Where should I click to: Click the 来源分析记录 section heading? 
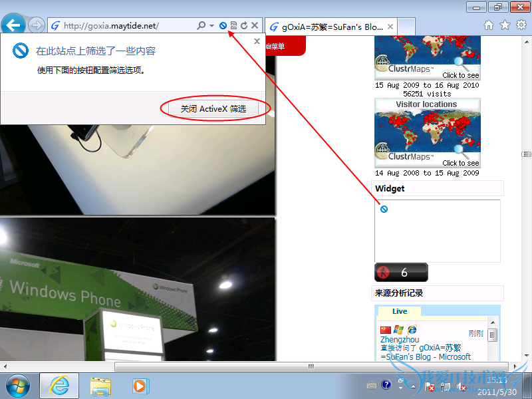pyautogui.click(x=438, y=293)
